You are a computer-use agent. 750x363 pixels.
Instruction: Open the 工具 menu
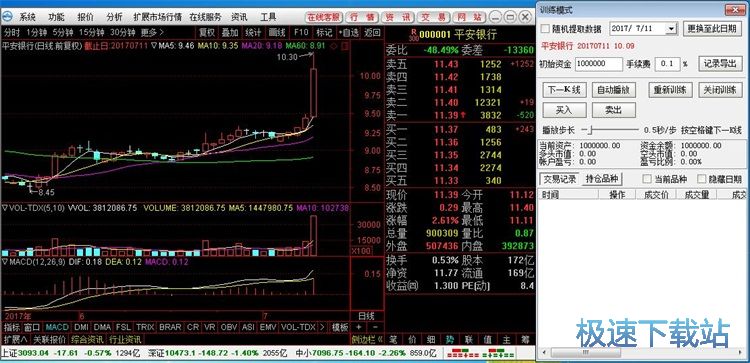click(268, 17)
